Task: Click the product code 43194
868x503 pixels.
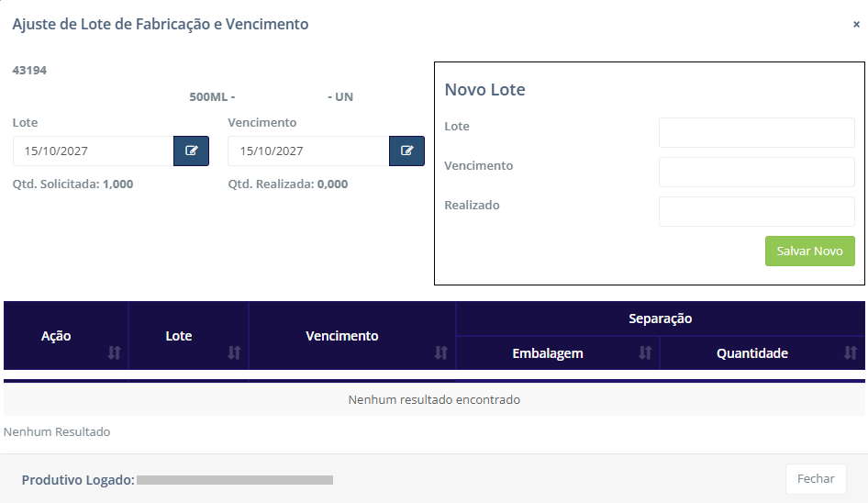Action: pos(29,70)
